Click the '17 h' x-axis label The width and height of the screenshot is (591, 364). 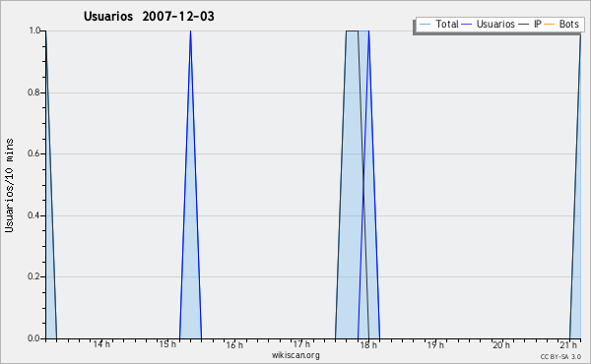(x=301, y=344)
